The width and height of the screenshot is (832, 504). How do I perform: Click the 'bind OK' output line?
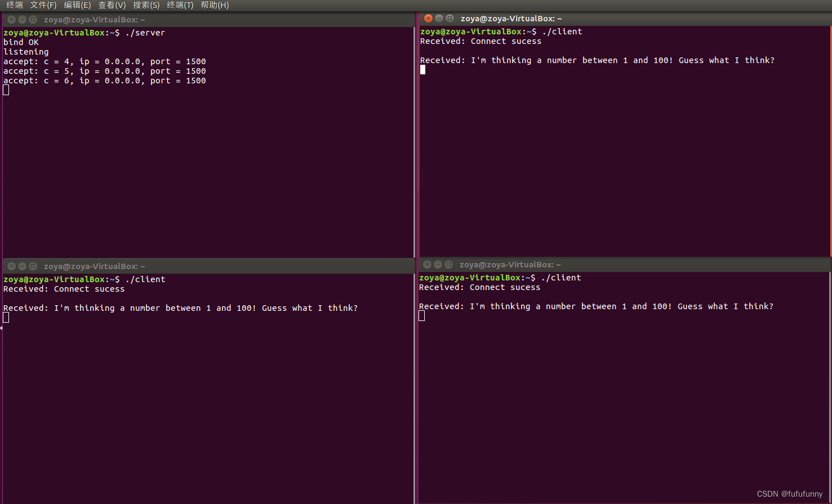pyautogui.click(x=21, y=42)
